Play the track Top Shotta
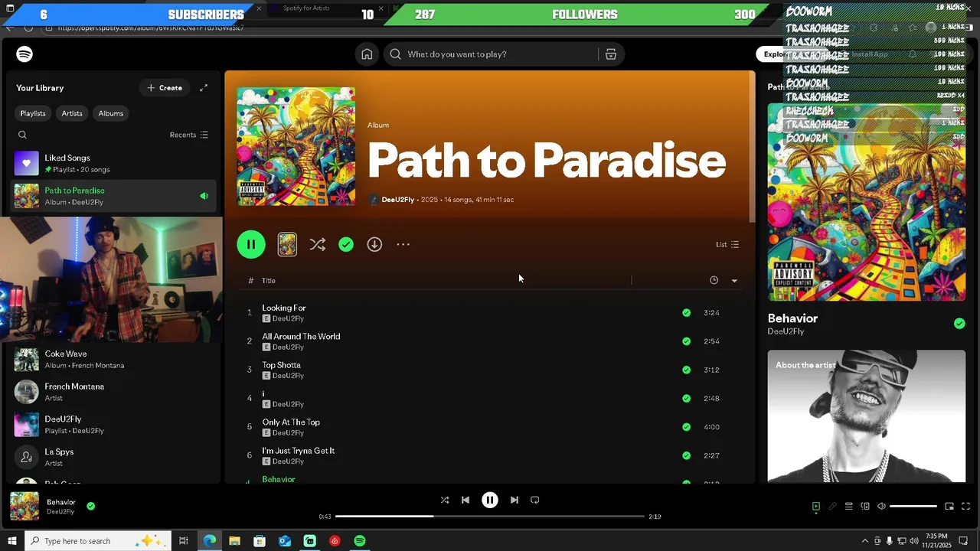Screen dimensions: 980x551 point(281,365)
